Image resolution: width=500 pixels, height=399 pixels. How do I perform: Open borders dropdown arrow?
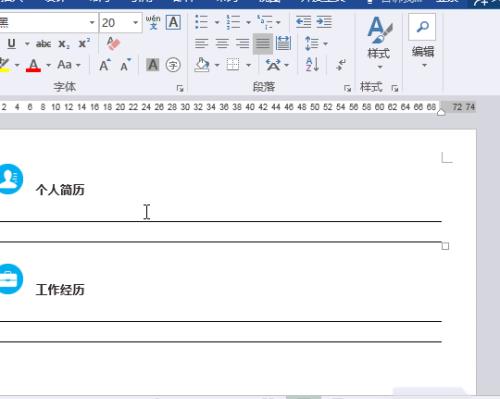(x=249, y=65)
